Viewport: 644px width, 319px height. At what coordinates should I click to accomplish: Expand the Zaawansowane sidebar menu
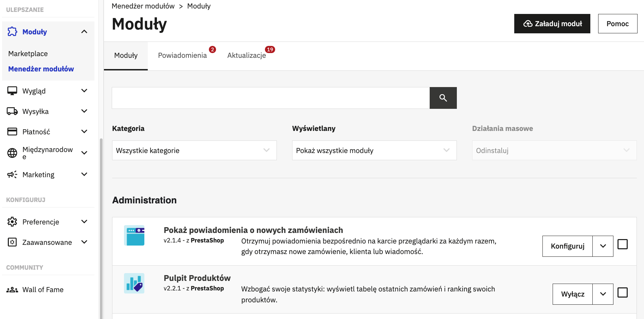click(x=84, y=242)
